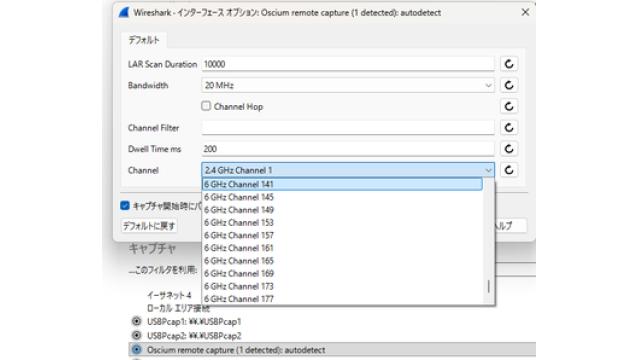640x360 pixels.
Task: Reset the Channel Hop option
Action: pos(509,107)
